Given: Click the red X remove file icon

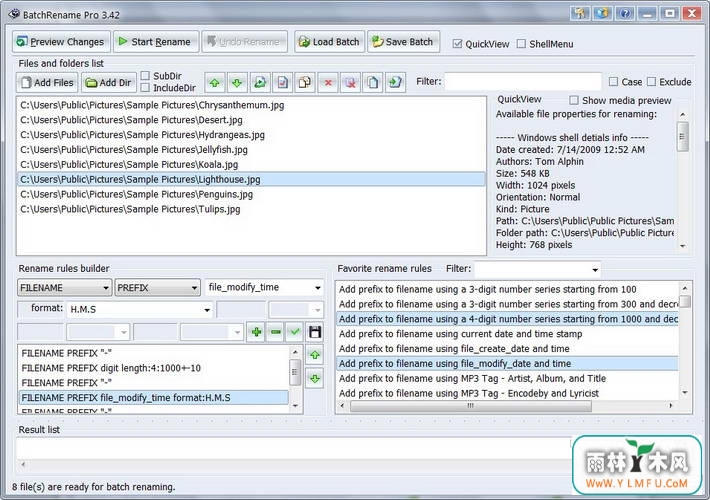Looking at the screenshot, I should pos(328,82).
